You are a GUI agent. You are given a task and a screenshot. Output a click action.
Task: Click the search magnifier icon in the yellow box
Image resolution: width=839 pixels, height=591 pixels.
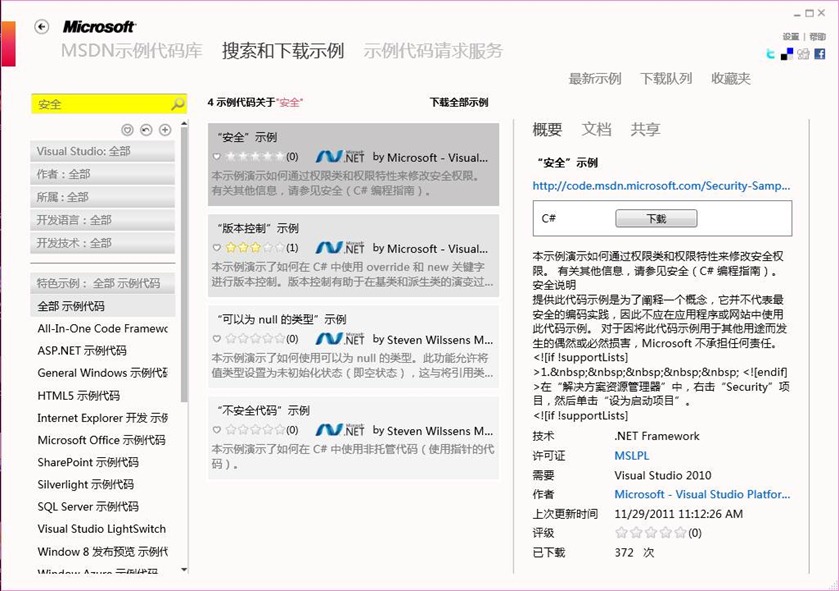(178, 104)
